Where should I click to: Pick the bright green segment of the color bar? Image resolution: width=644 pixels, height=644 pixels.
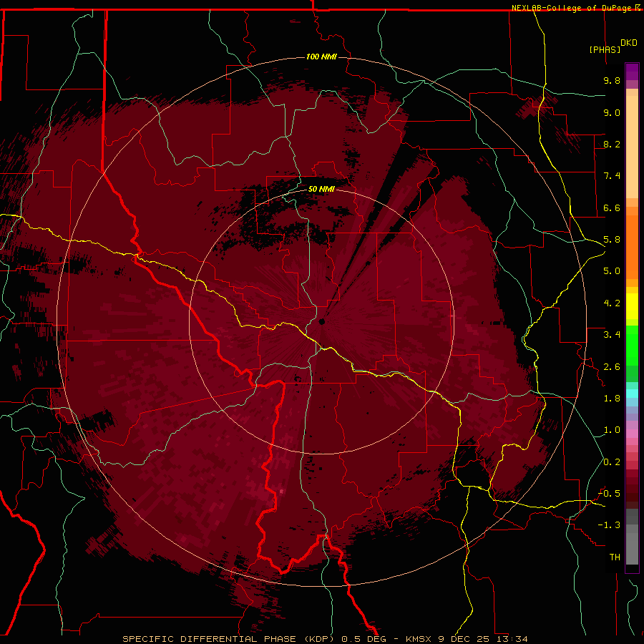[x=632, y=344]
